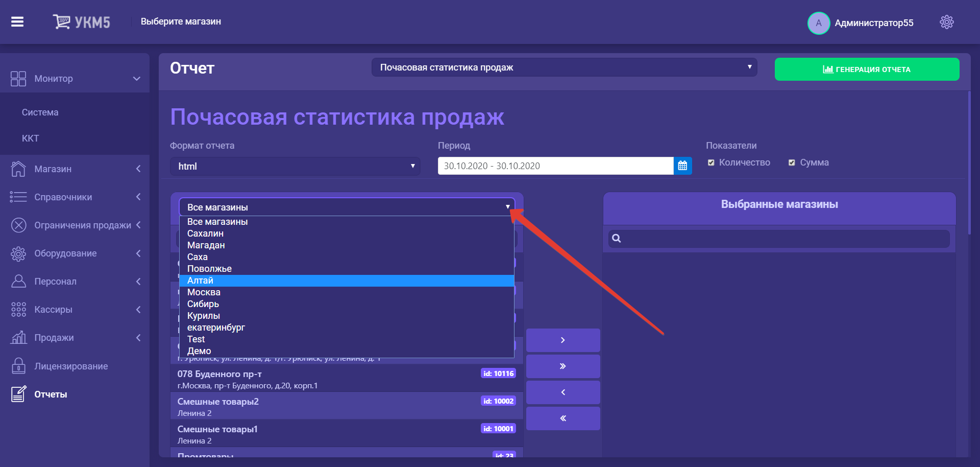Collapse the Монитор section chevron

point(136,79)
